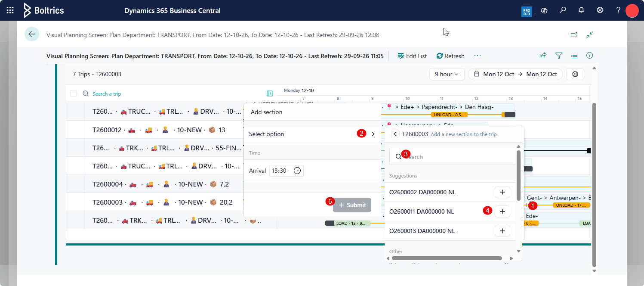Open the search magnifier in top bar
Screen dimensions: 644x286
(x=563, y=10)
